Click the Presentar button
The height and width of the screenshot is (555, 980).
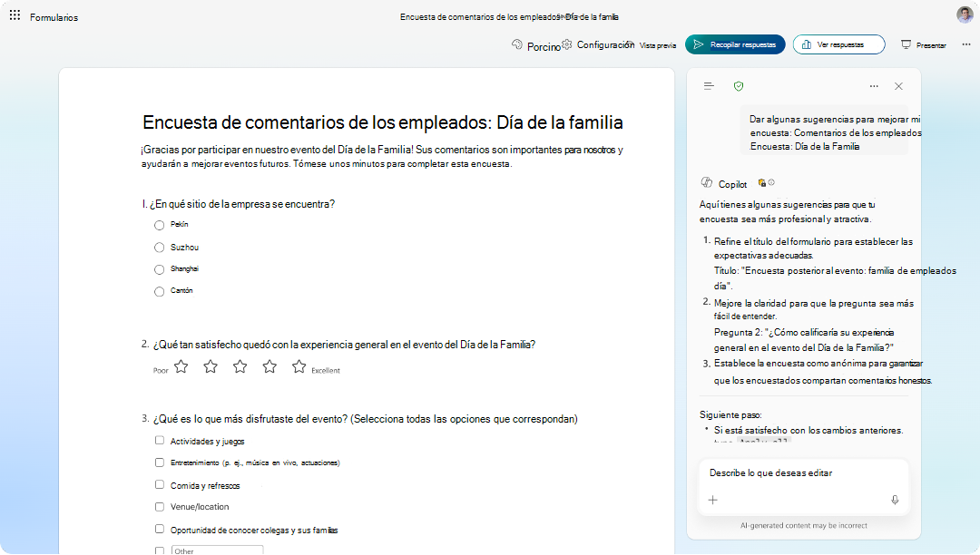[x=924, y=45]
